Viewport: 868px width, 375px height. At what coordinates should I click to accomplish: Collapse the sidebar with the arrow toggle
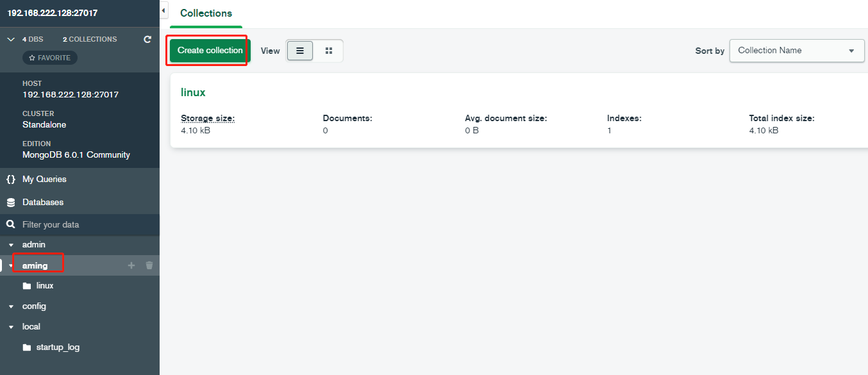coord(163,11)
